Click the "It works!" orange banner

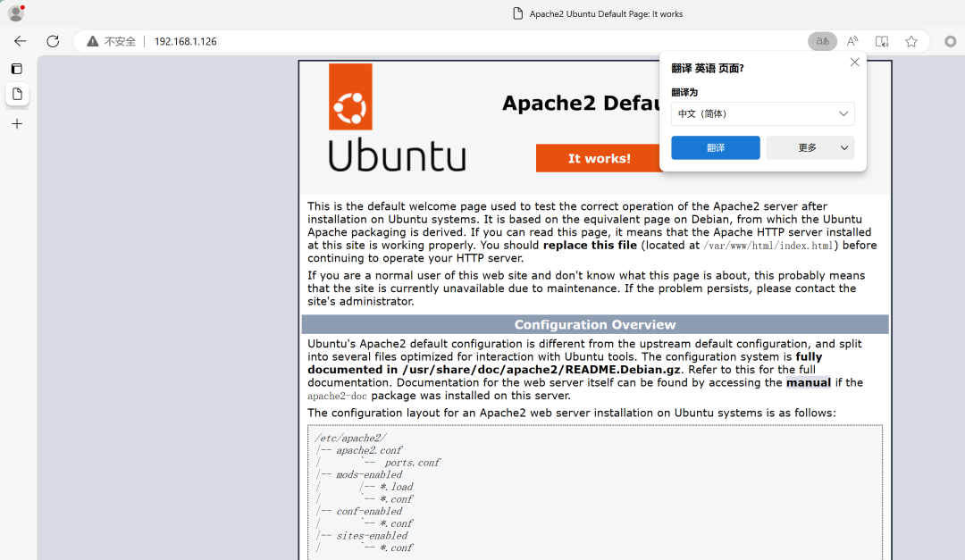click(599, 158)
